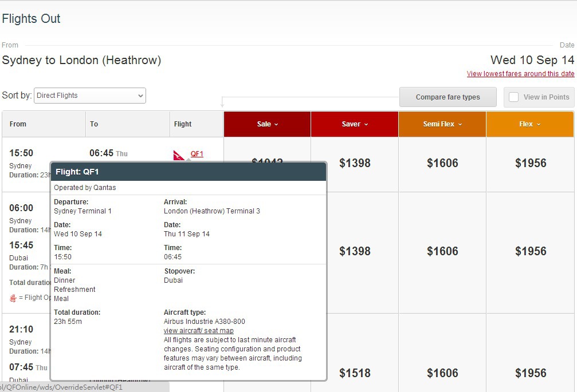Choose the $1518 Saver fare in third row

click(355, 373)
